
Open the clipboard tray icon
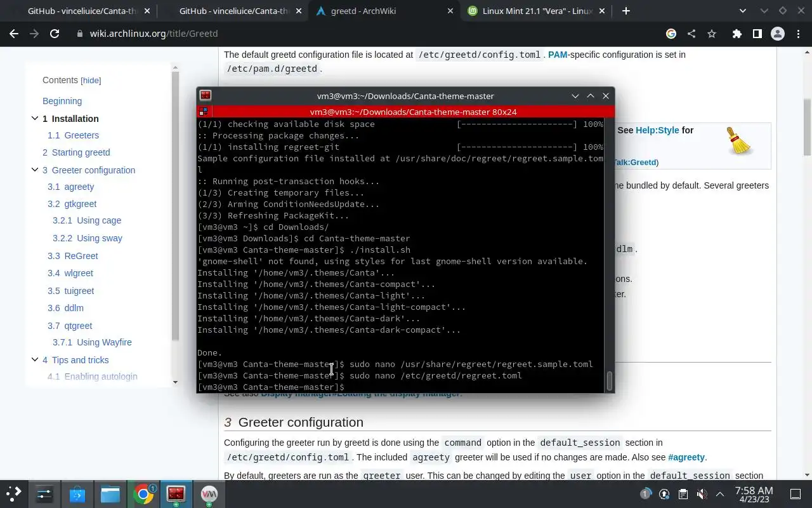pyautogui.click(x=683, y=493)
